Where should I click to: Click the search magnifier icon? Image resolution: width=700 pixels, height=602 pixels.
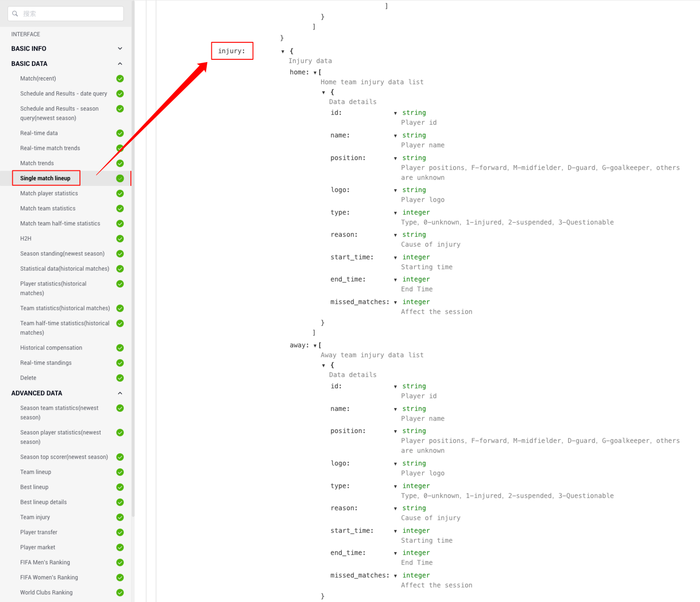click(15, 14)
